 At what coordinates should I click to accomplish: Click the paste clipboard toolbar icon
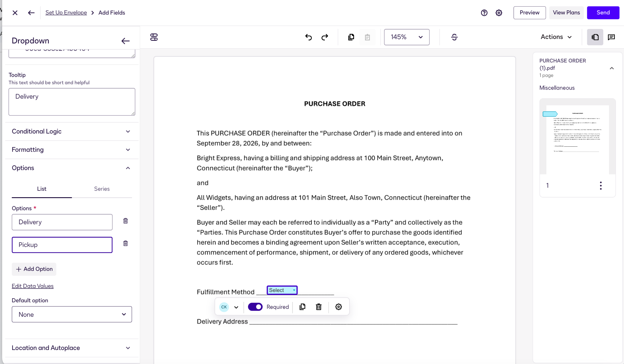point(367,37)
